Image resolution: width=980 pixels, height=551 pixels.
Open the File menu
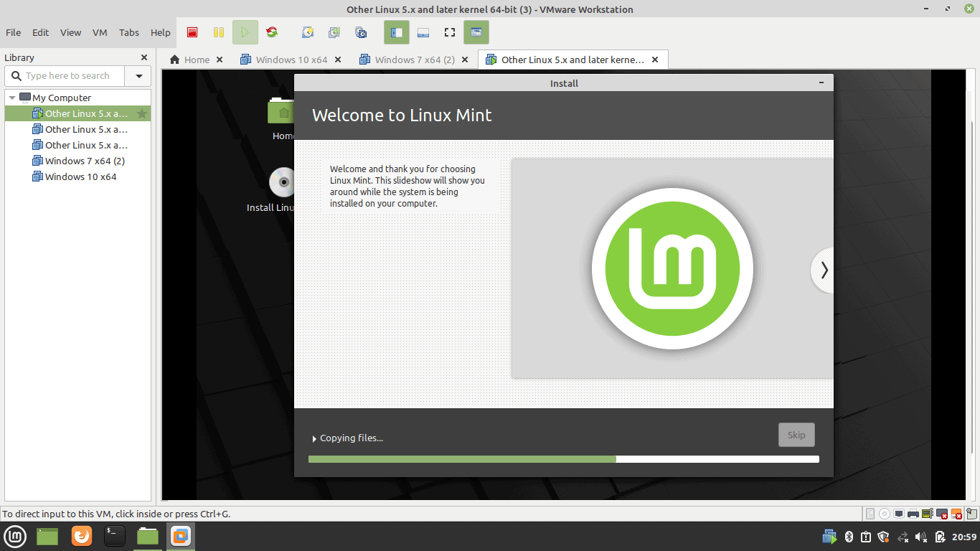[13, 32]
